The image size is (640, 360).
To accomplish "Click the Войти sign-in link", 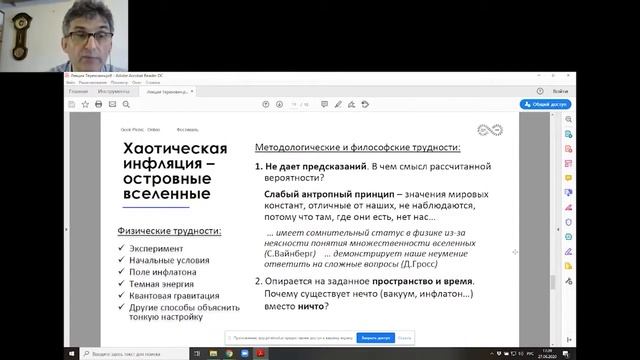I will [560, 91].
